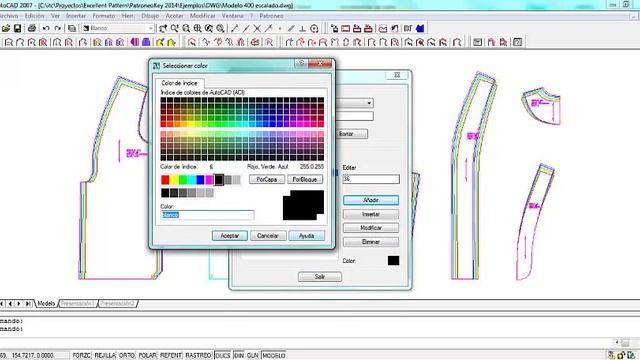Open the Modificar menu
This screenshot has height=360, width=640.
click(x=202, y=16)
